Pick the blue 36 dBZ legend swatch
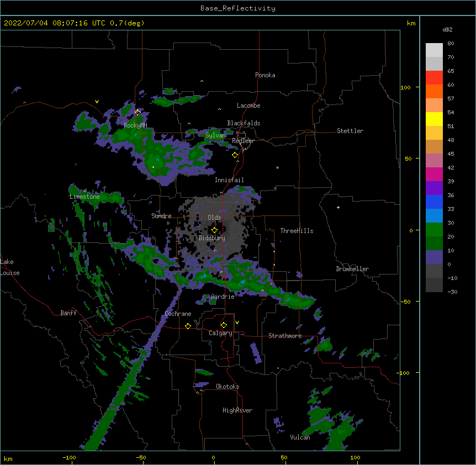The width and height of the screenshot is (476, 465). (434, 202)
